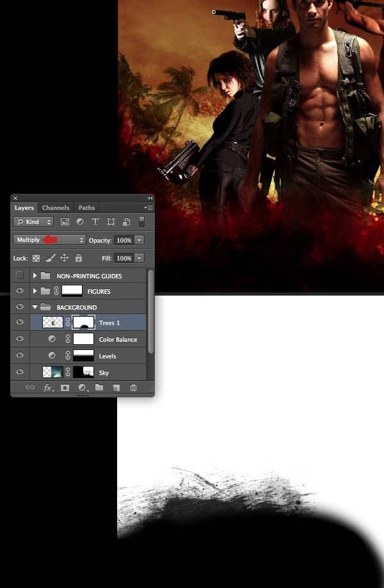Lock all padlock icon
The height and width of the screenshot is (588, 384).
click(x=78, y=258)
